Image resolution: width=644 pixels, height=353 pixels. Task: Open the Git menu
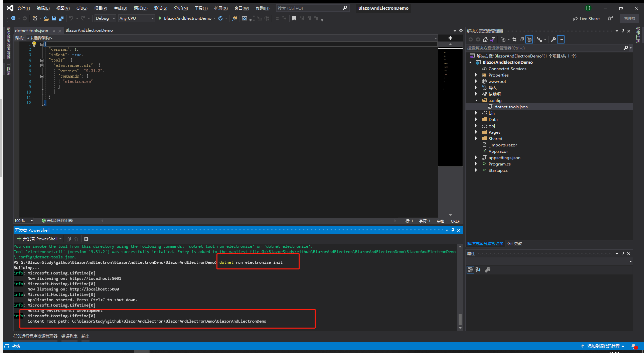(x=82, y=8)
